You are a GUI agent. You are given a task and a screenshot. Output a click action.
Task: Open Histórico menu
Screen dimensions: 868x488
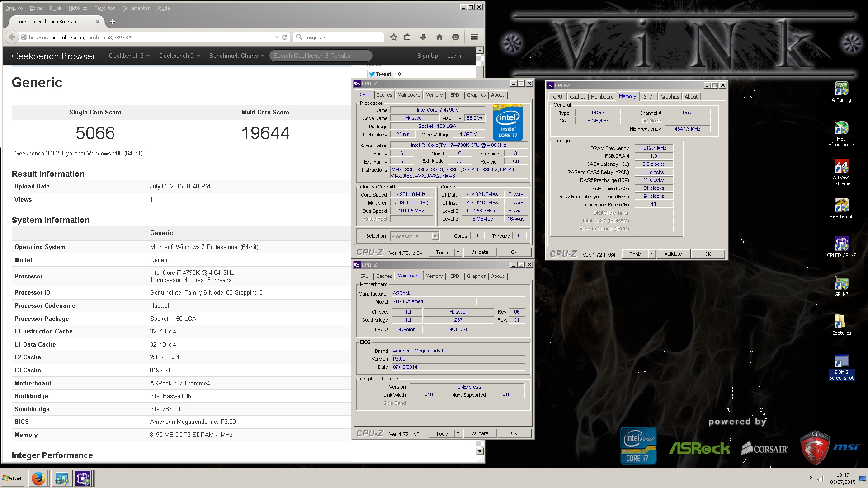click(78, 8)
